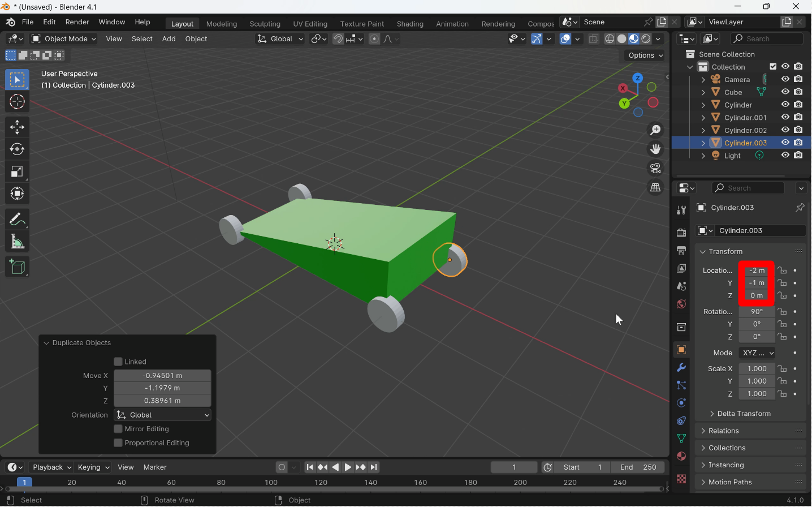Viewport: 812px width, 507px height.
Task: Open the Tool properties tab
Action: [x=681, y=210]
